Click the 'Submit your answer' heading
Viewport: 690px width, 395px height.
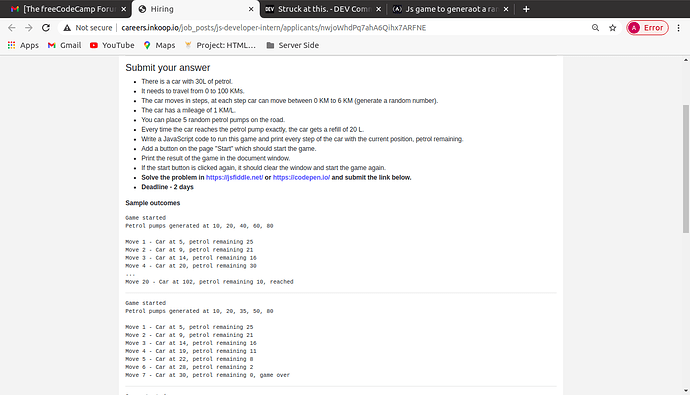click(168, 68)
